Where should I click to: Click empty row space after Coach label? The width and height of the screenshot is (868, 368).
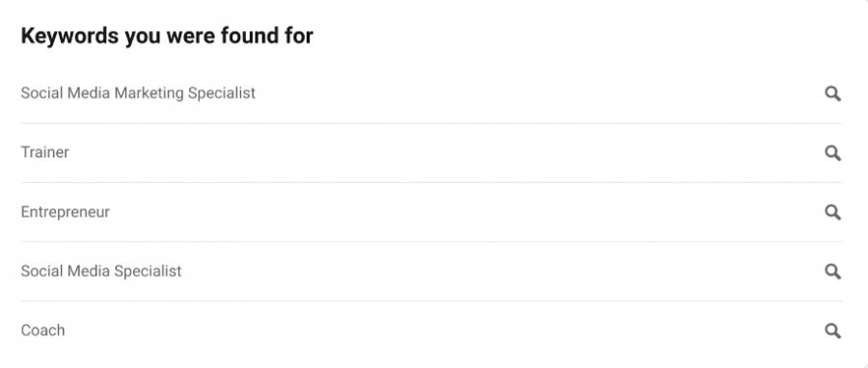pyautogui.click(x=443, y=331)
